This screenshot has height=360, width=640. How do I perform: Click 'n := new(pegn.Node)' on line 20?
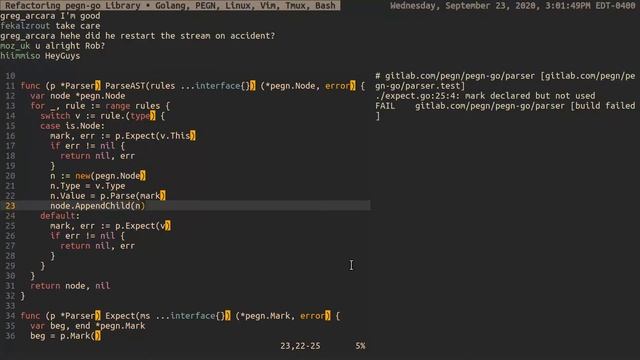coord(98,176)
